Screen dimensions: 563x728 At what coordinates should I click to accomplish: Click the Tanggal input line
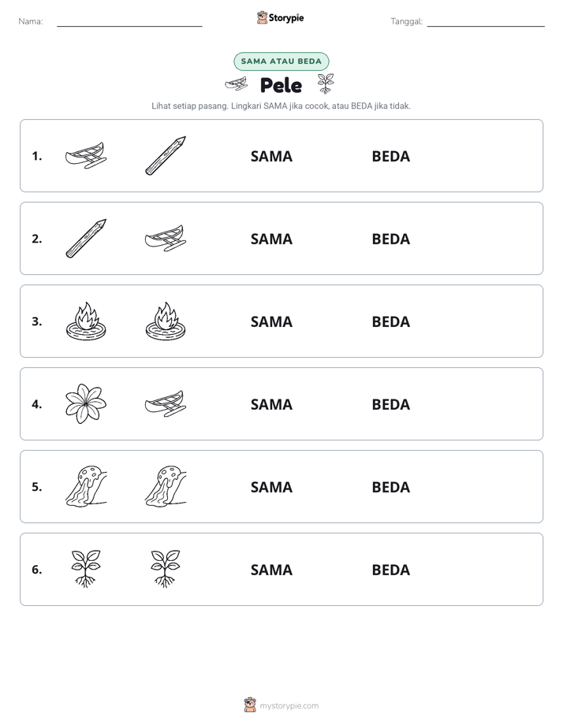pyautogui.click(x=486, y=22)
